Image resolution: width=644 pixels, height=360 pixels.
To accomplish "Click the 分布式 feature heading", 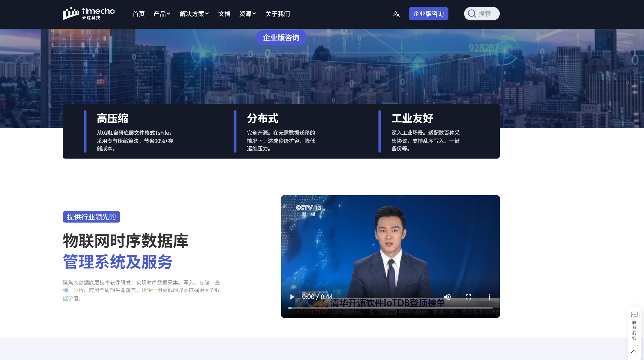I will 263,118.
